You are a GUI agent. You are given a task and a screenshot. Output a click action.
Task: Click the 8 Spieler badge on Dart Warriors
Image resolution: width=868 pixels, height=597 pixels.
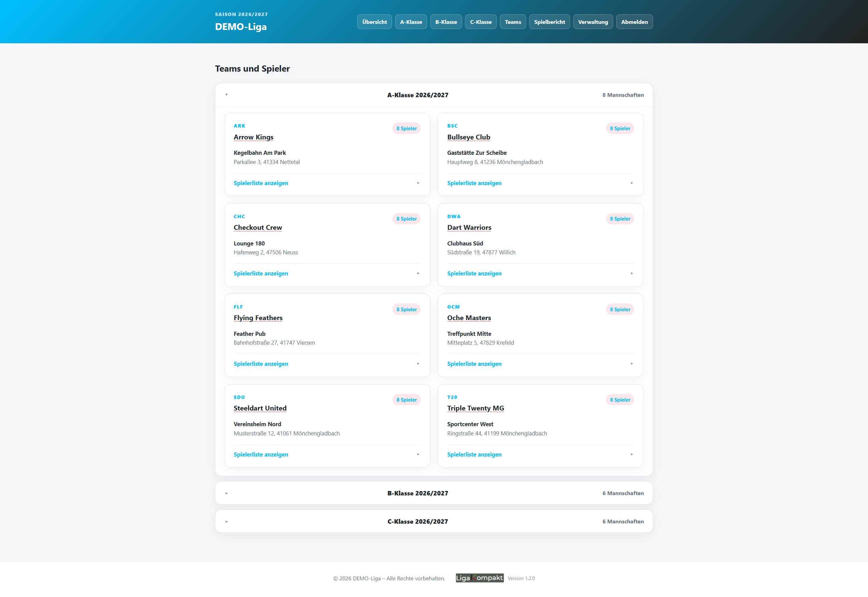(x=620, y=219)
